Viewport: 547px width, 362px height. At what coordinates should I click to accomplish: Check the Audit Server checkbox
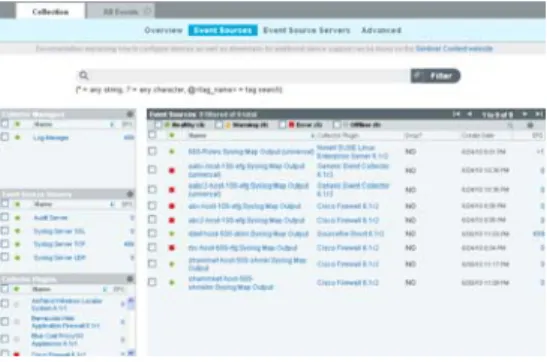pyautogui.click(x=5, y=217)
